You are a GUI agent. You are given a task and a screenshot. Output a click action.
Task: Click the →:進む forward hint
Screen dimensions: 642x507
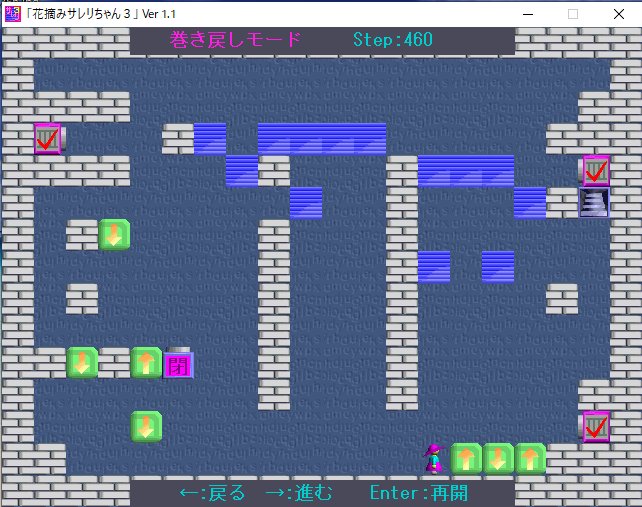click(297, 493)
